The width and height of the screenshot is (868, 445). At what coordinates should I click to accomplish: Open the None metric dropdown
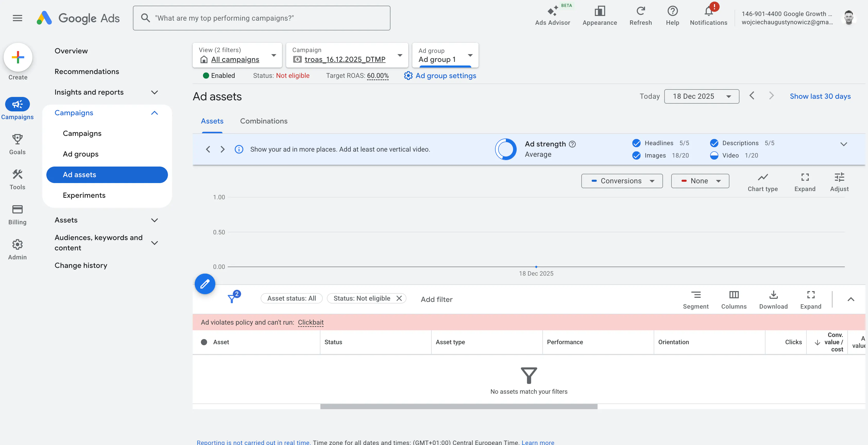coord(700,181)
